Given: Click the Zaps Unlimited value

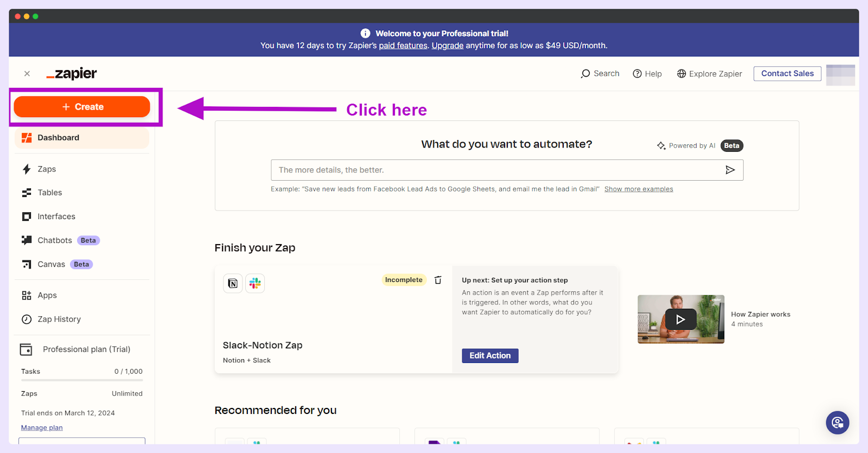Looking at the screenshot, I should pos(127,393).
